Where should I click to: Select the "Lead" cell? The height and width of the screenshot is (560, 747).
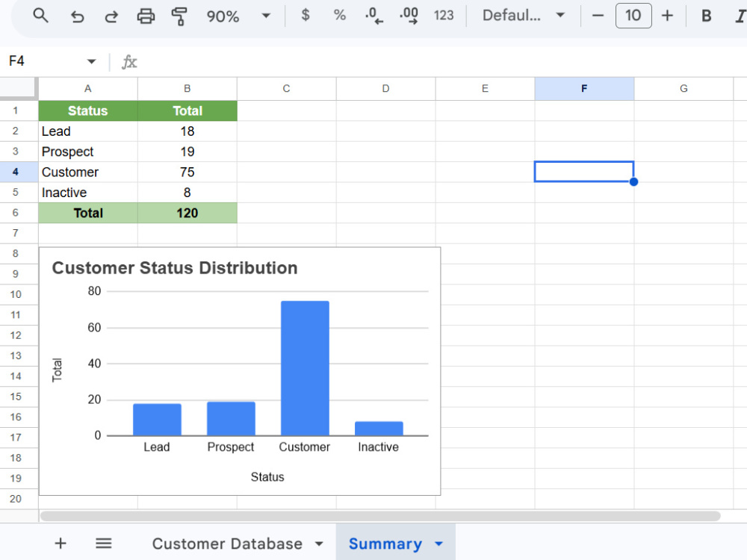click(x=88, y=131)
